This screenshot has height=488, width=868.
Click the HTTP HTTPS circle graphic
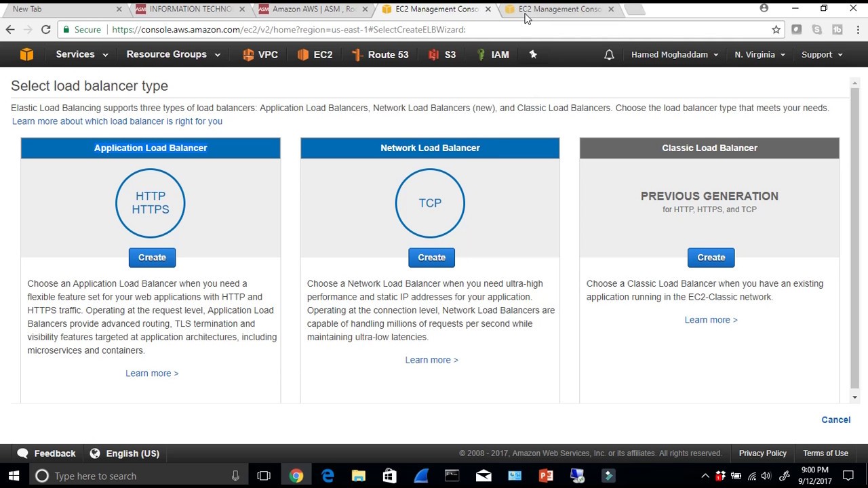pyautogui.click(x=151, y=203)
